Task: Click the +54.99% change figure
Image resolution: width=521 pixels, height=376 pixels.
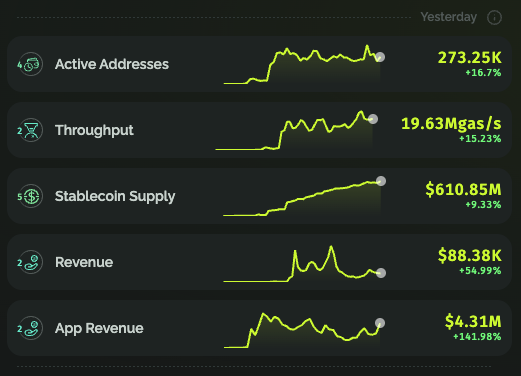Action: [480, 271]
